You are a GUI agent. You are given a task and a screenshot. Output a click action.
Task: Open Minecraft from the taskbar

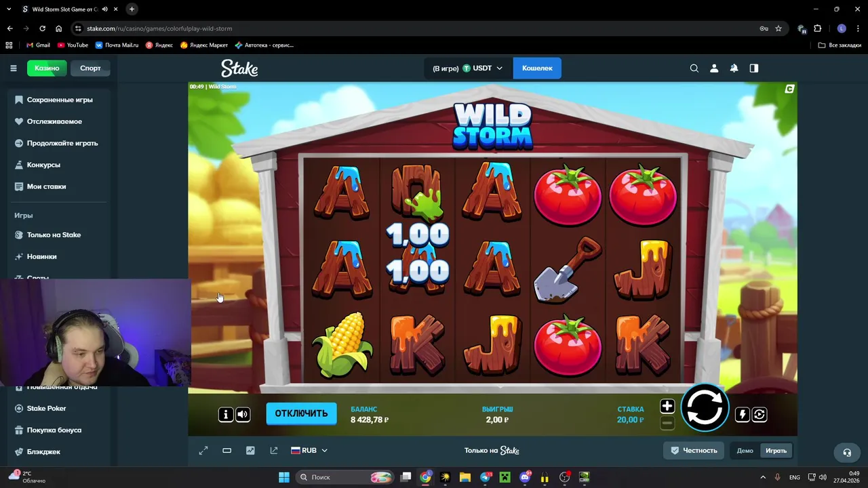tap(505, 477)
